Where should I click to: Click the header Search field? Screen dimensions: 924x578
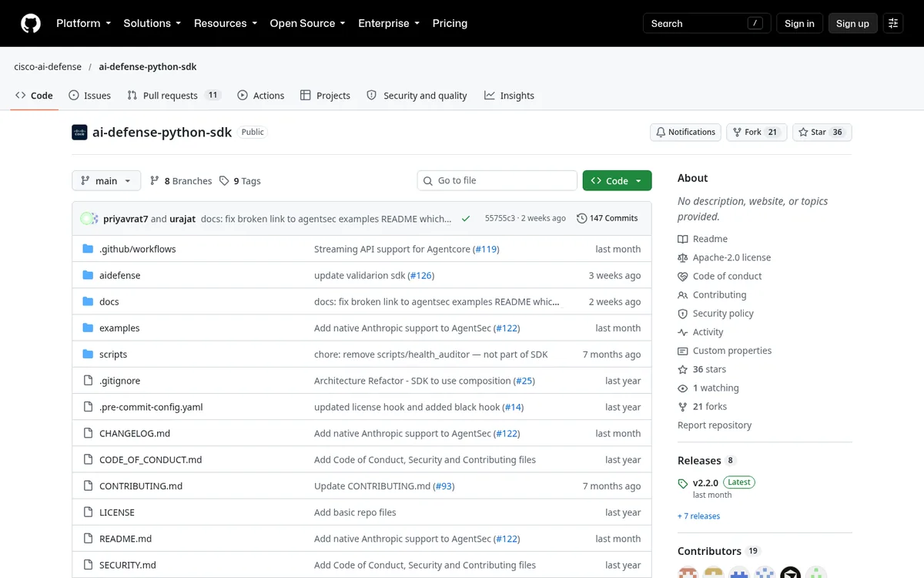(707, 23)
